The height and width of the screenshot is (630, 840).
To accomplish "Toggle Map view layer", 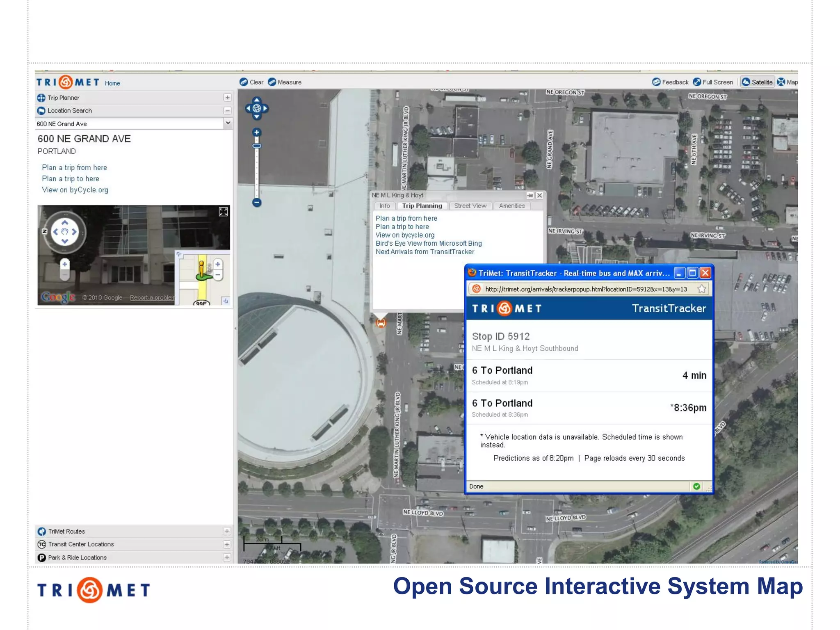I will click(x=787, y=82).
